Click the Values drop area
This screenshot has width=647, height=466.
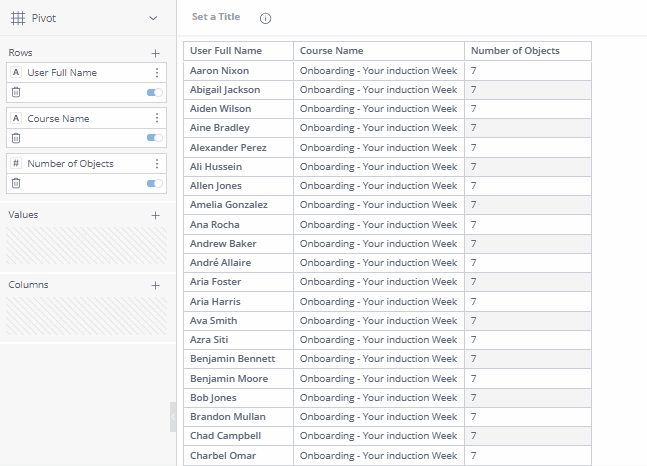[86, 246]
